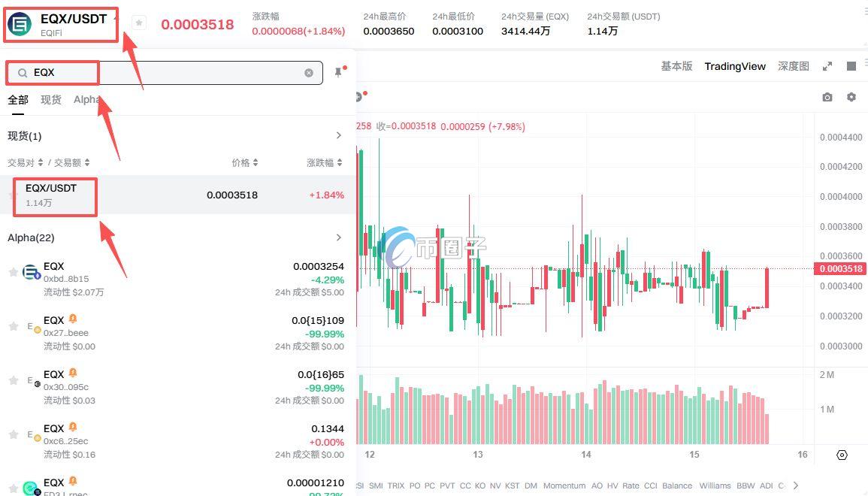Switch to the TradingView chart tab
Screen dimensions: 868x496
pyautogui.click(x=735, y=66)
